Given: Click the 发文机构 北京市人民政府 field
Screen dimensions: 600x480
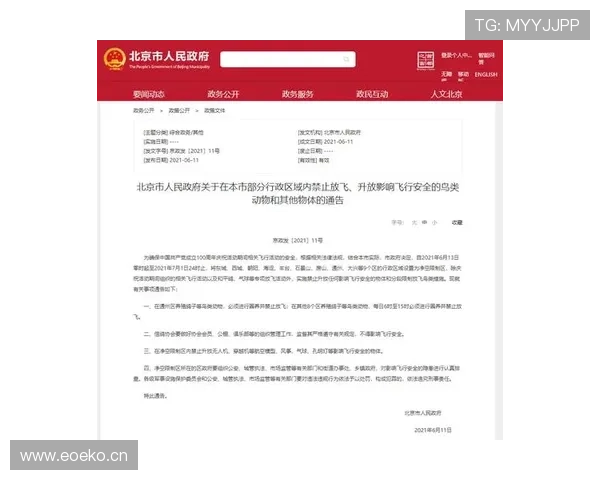Looking at the screenshot, I should point(329,132).
